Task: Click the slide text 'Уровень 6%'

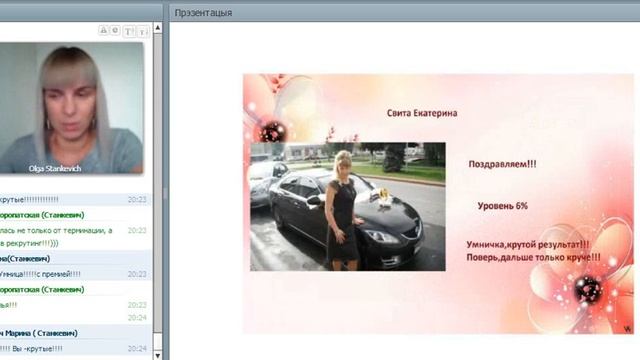Action: 503,206
